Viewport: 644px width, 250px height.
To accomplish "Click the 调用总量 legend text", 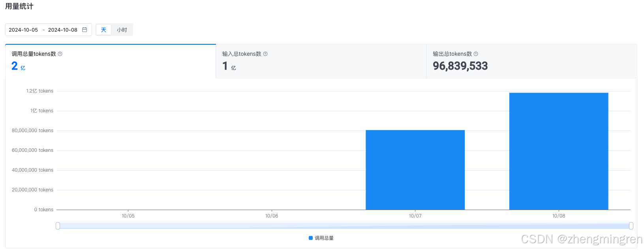I will click(324, 238).
